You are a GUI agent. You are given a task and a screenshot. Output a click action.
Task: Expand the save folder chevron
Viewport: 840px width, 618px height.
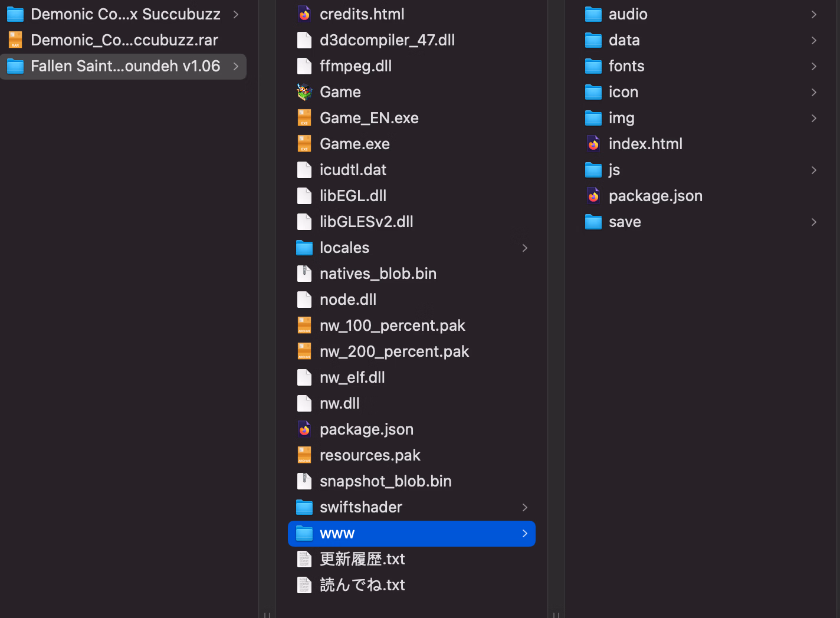click(x=814, y=222)
